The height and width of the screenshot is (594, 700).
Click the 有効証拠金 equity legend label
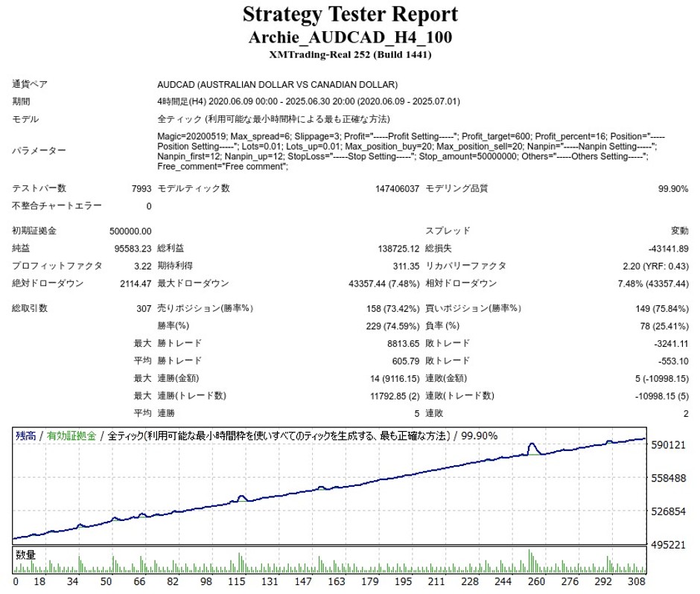[71, 435]
